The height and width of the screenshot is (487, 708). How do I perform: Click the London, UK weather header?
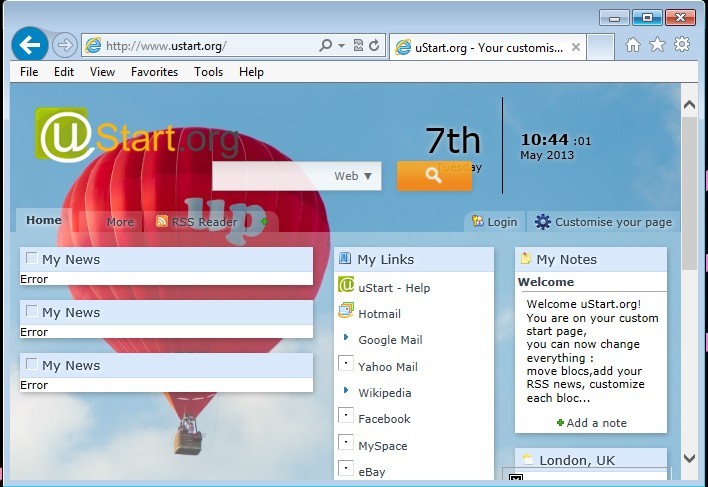pyautogui.click(x=591, y=459)
